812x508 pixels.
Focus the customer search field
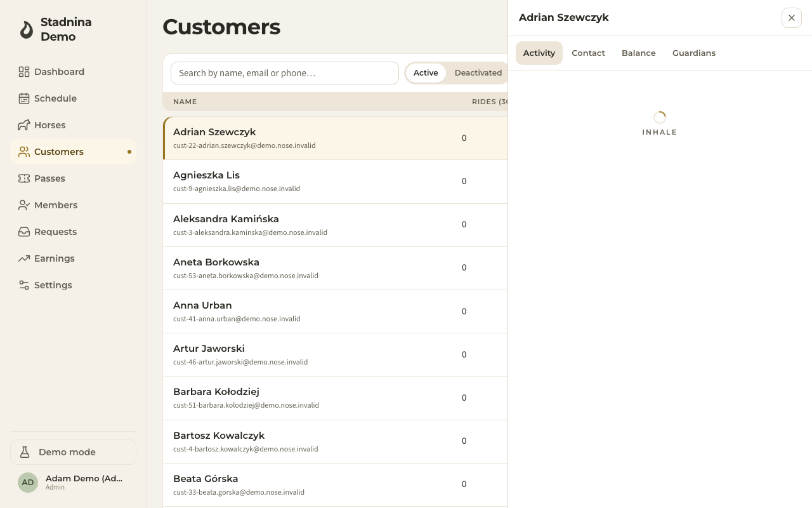click(x=285, y=73)
